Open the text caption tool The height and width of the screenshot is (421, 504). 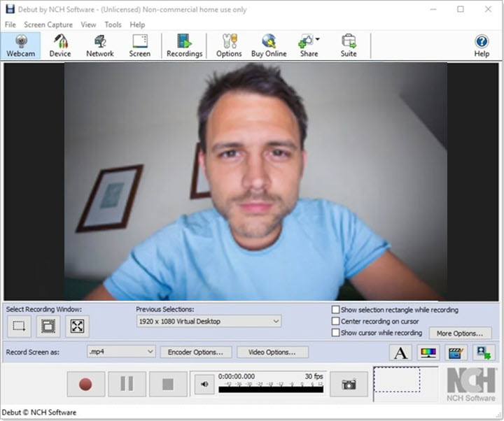(400, 352)
